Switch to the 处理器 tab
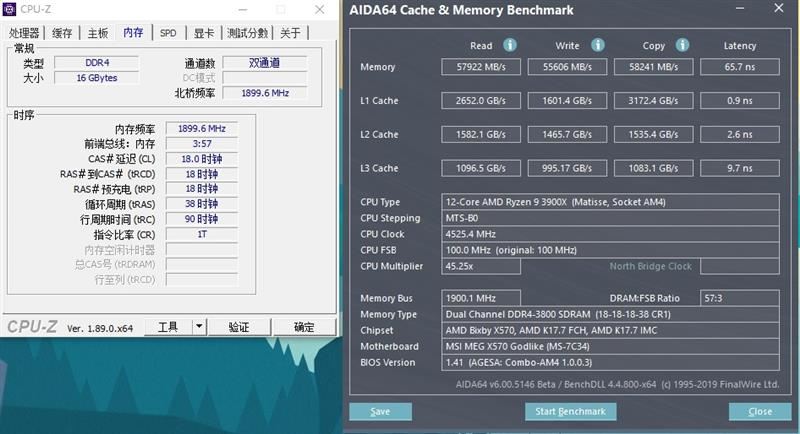This screenshot has height=434, width=800. [x=24, y=33]
